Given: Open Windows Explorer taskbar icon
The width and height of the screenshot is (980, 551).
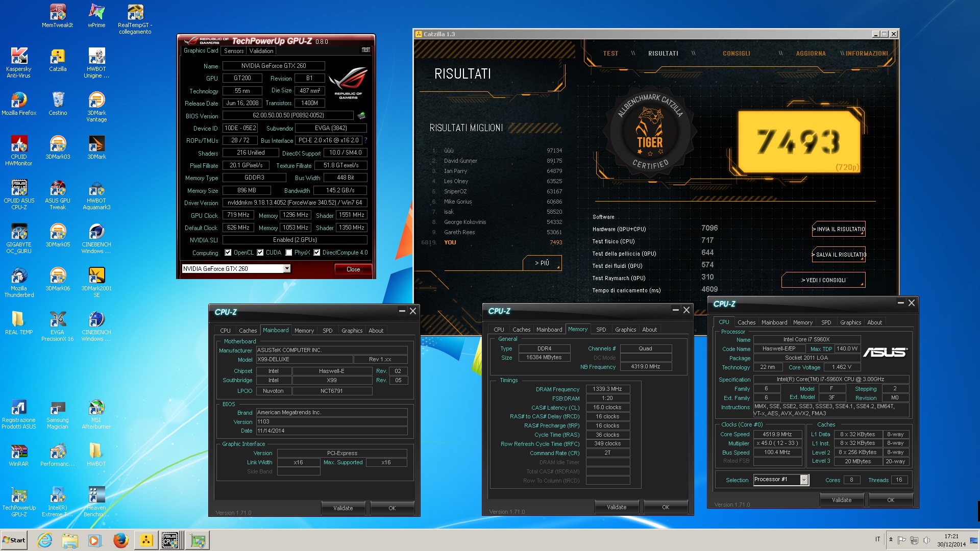Looking at the screenshot, I should (x=70, y=540).
